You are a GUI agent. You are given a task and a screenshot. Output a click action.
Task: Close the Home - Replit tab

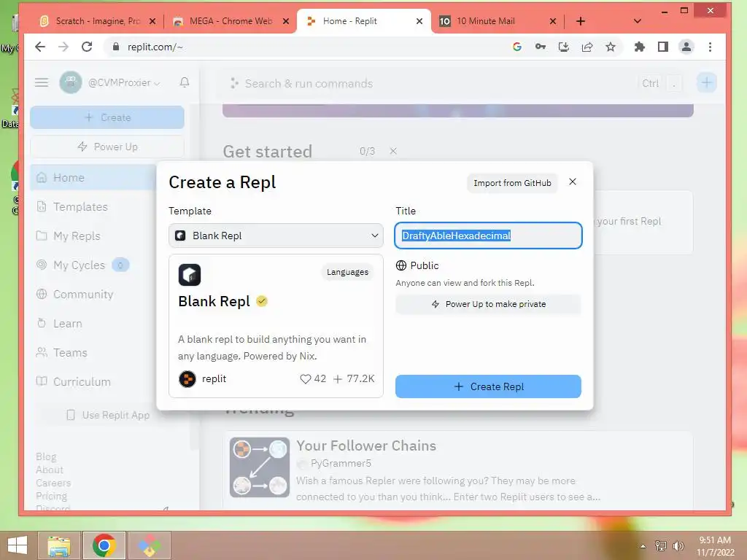[419, 21]
